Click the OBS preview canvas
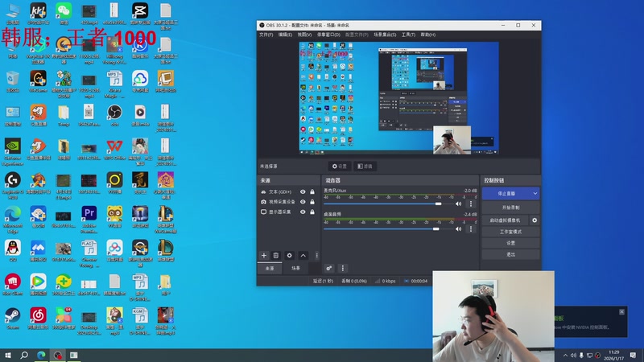This screenshot has height=362, width=644. tap(398, 98)
